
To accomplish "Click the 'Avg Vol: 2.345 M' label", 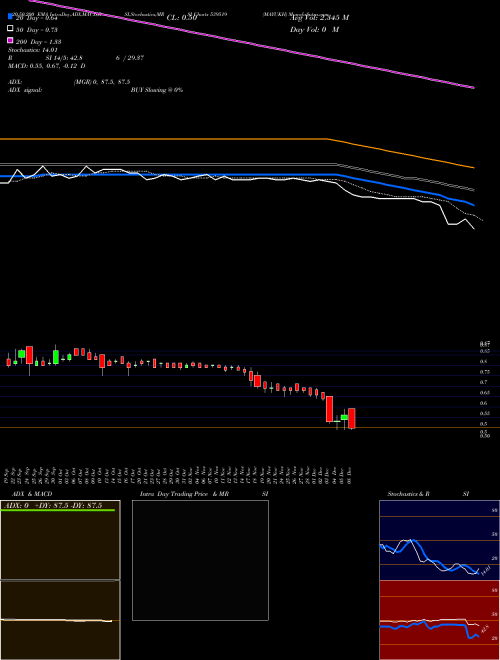I will click(x=319, y=18).
